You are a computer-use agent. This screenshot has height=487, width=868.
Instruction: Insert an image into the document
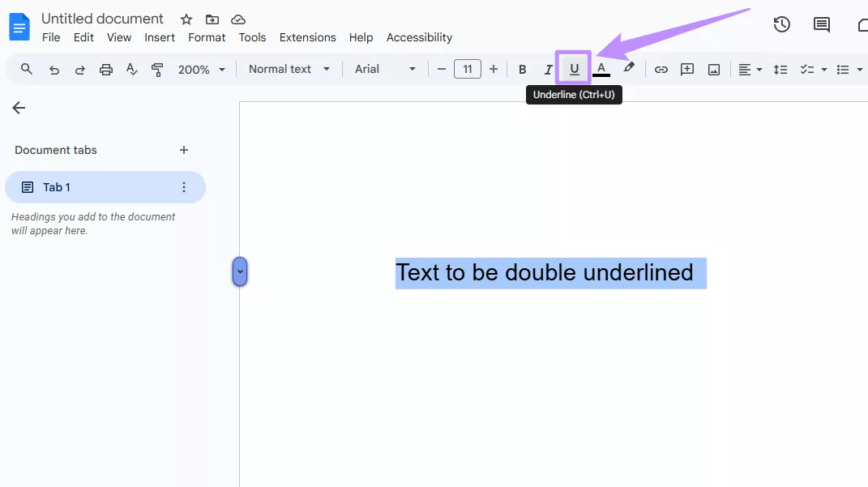tap(713, 69)
